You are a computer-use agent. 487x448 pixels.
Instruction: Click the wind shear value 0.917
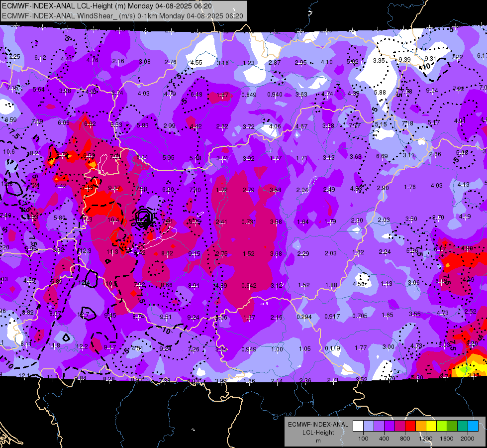[x=332, y=316]
